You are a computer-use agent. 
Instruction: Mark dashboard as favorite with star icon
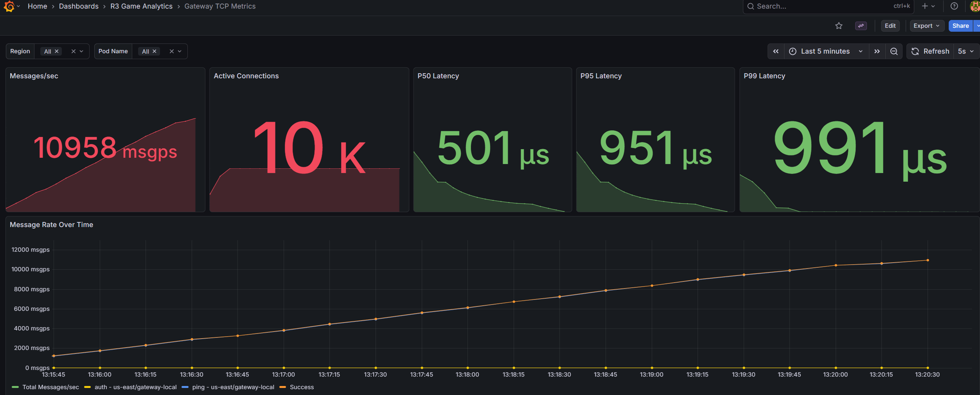[x=839, y=26]
